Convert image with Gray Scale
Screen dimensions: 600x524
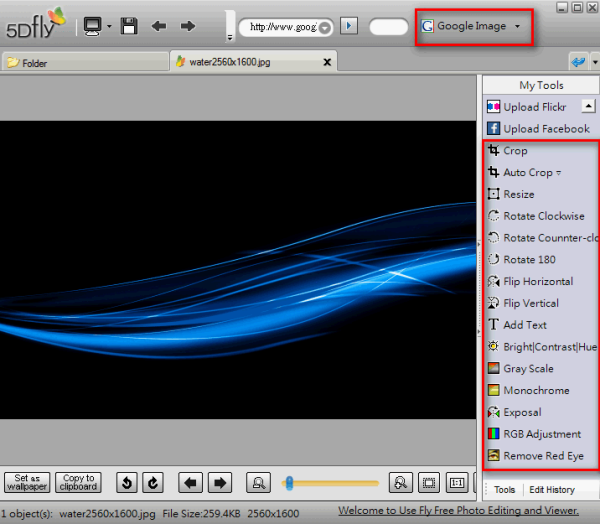click(x=528, y=369)
